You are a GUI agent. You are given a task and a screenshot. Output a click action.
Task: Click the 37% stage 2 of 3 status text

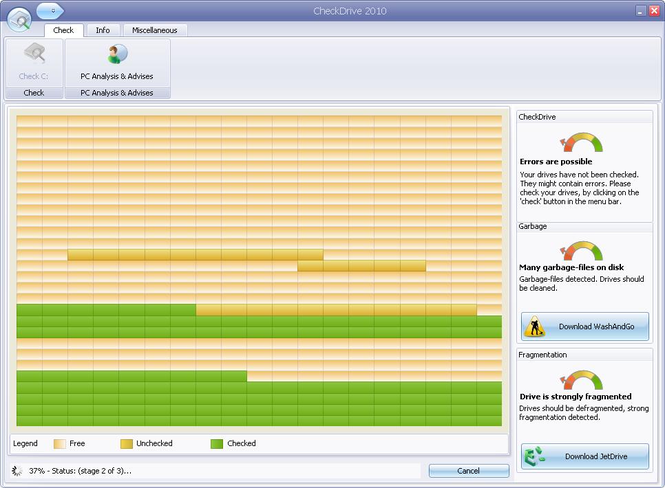(x=80, y=471)
